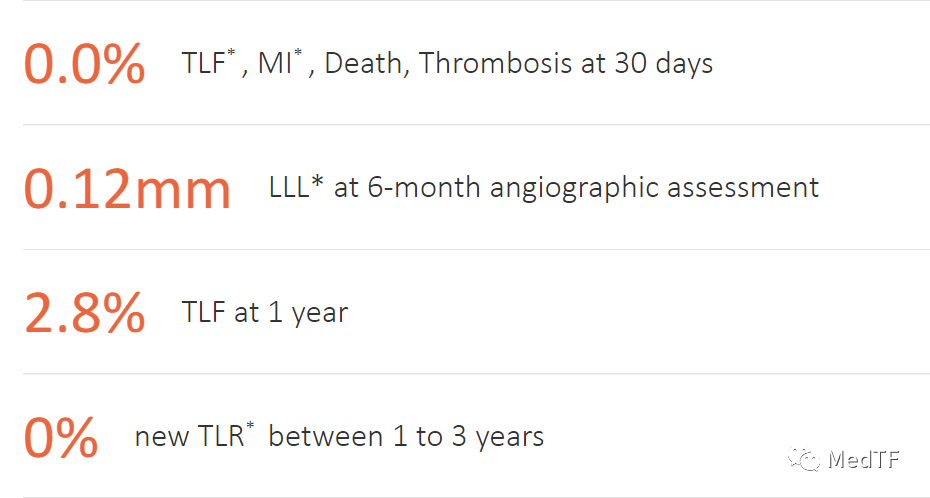Click the WeChat logo icon beside MedTF

[804, 458]
